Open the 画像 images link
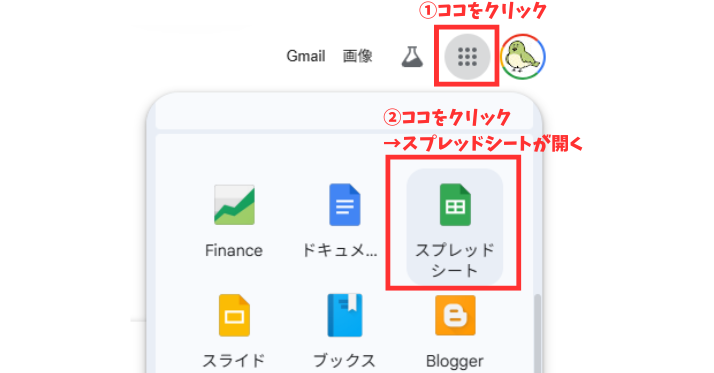 pyautogui.click(x=357, y=56)
